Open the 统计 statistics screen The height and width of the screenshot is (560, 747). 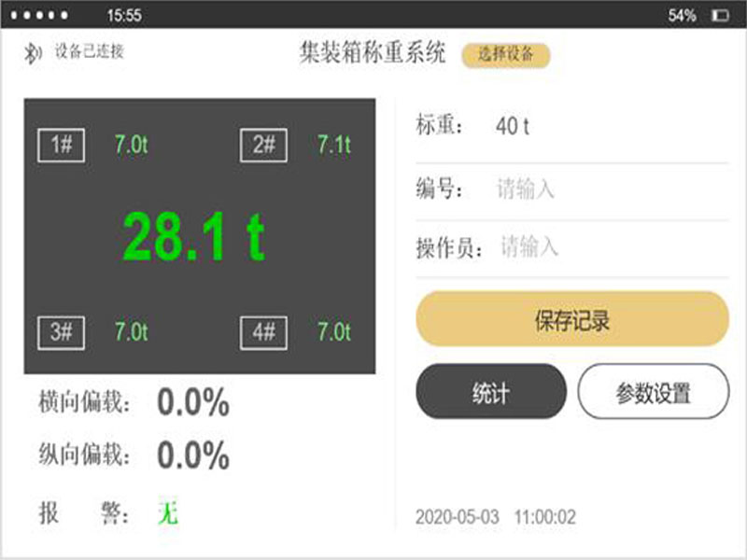tap(490, 392)
